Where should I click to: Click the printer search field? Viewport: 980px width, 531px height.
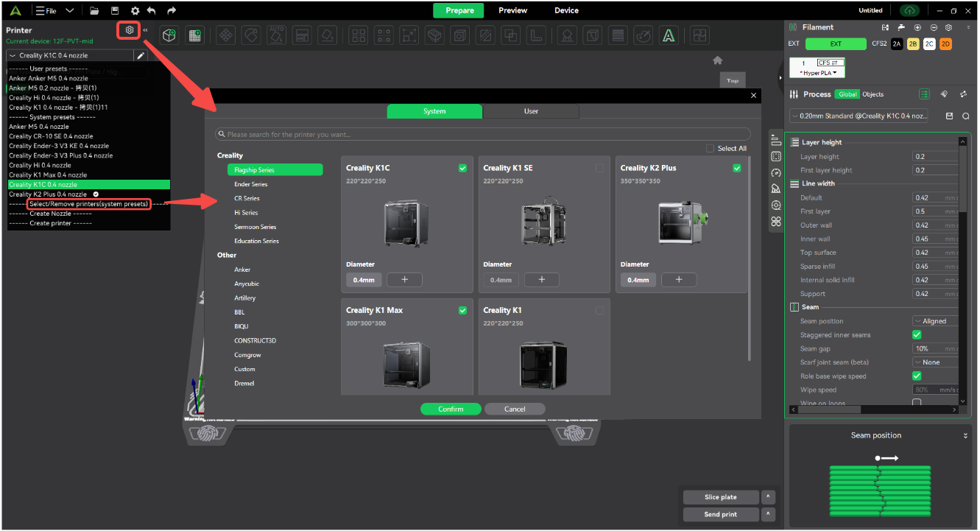point(482,134)
